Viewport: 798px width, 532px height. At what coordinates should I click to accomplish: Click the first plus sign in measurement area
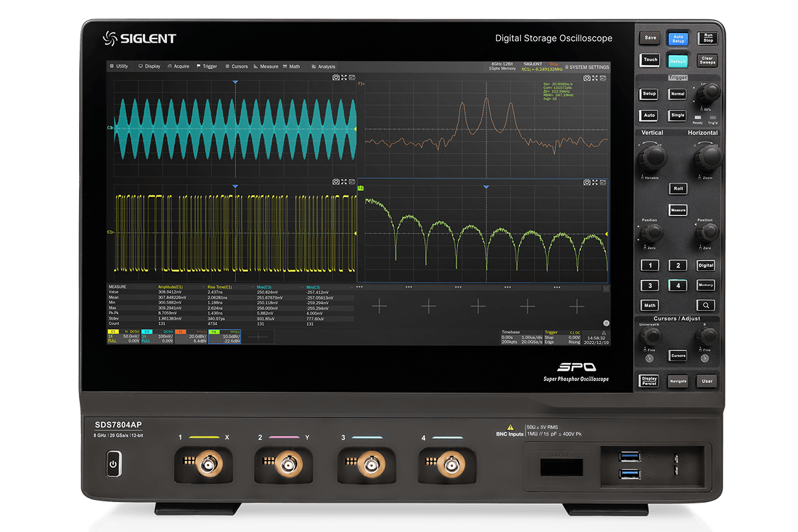[x=379, y=306]
